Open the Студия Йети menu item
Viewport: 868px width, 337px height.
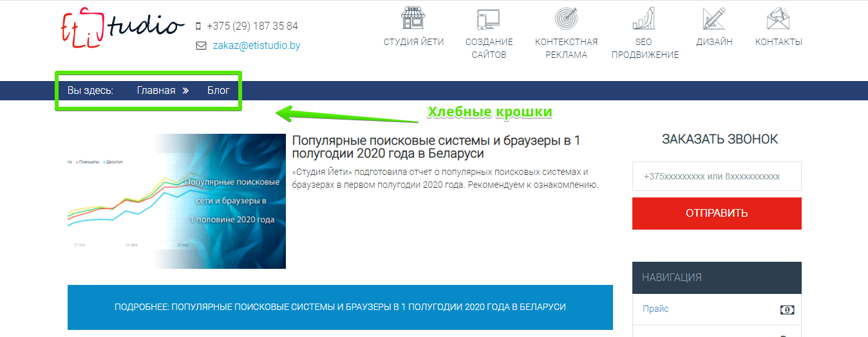coord(413,42)
